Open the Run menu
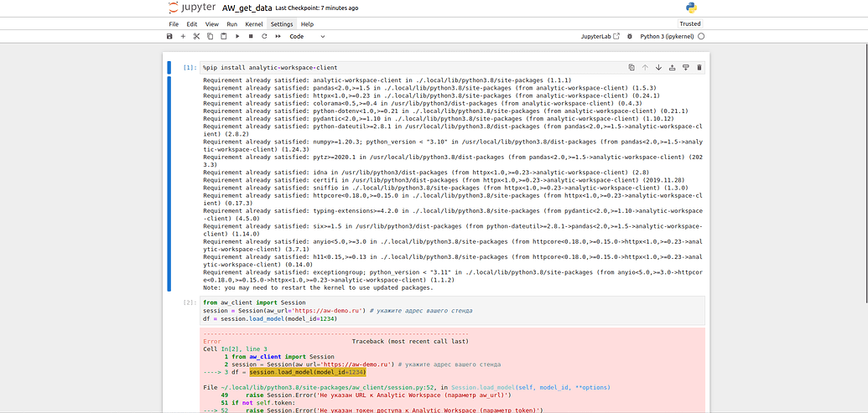Viewport: 868px width, 413px height. pyautogui.click(x=232, y=24)
